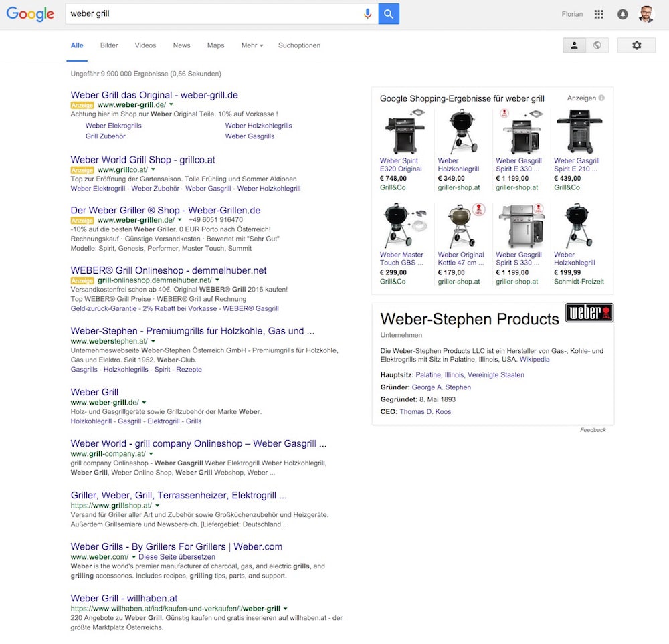Click Weber Holzkohlegrill €349,00 product image

point(462,131)
